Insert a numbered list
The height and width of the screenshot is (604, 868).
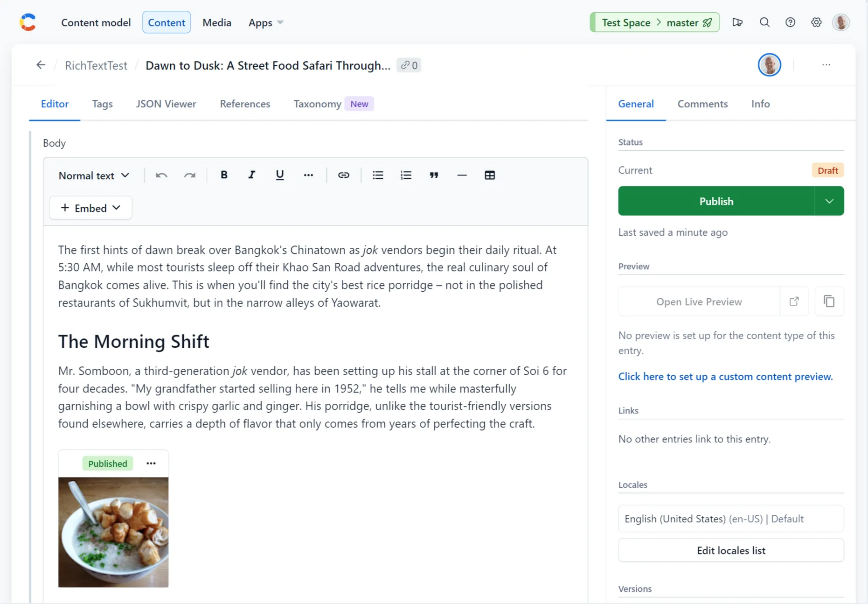tap(406, 176)
